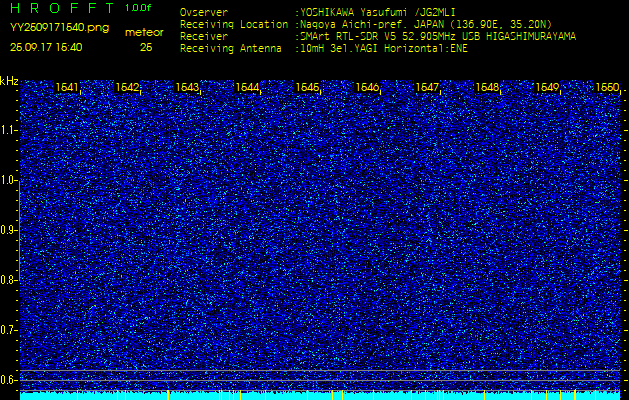This screenshot has width=629, height=400.
Task: Click the cyan signal level bar at bottom
Action: pos(320,396)
